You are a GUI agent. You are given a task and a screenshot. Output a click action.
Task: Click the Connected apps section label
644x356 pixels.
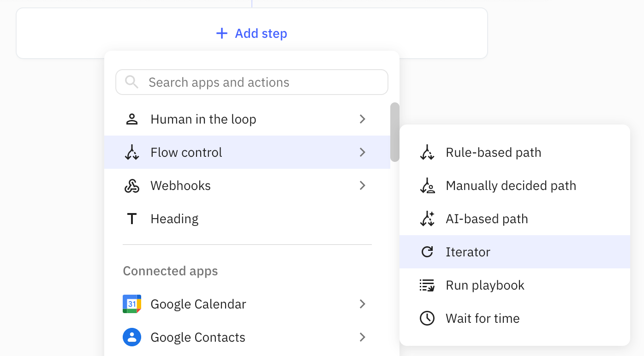click(x=170, y=271)
